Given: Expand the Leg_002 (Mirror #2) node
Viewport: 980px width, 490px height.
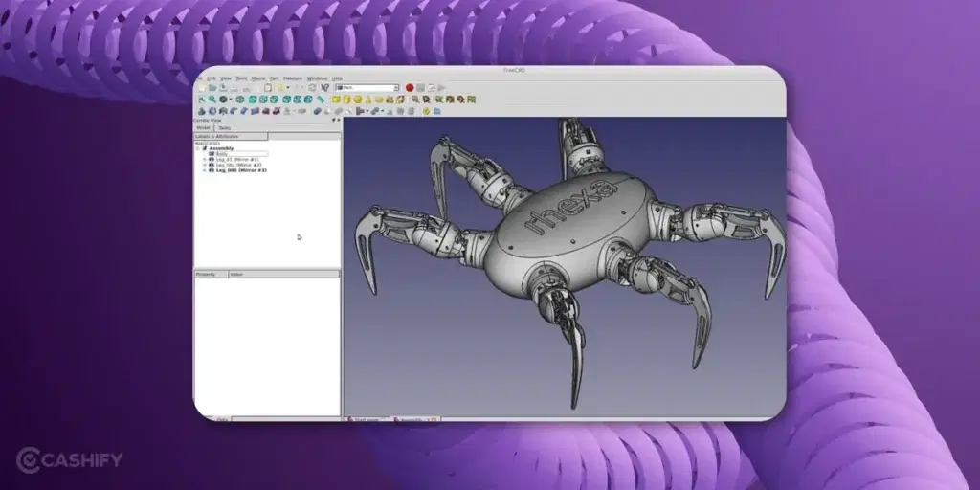Looking at the screenshot, I should pyautogui.click(x=205, y=165).
